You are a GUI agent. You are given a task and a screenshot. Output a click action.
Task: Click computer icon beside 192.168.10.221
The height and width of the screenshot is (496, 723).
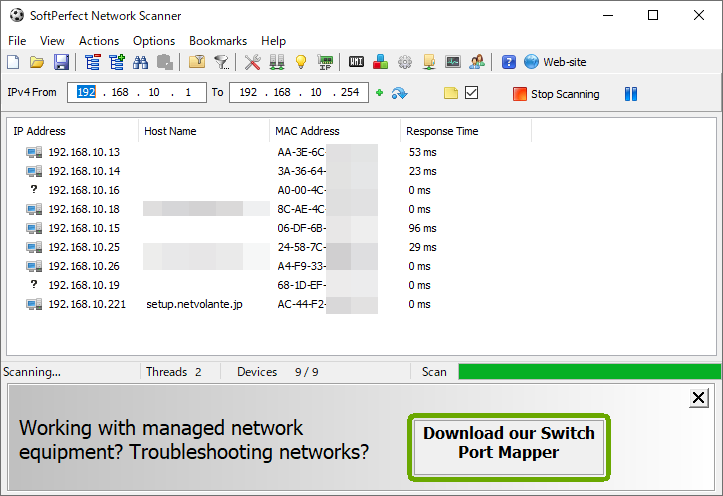click(34, 304)
